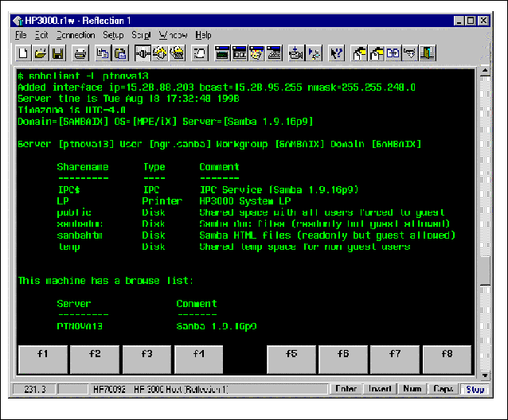508x420 pixels.
Task: Clear the display using the blank page icon
Action: [x=200, y=53]
